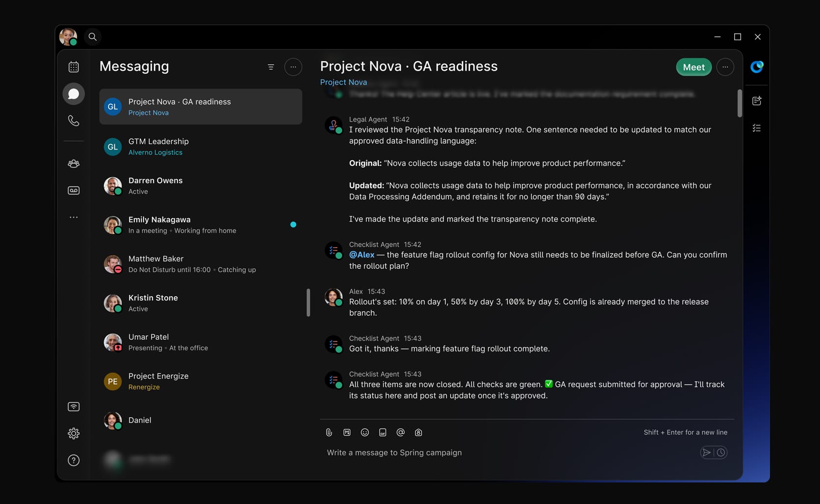Toggle Markdown formatting in composer
The width and height of the screenshot is (820, 504).
tap(347, 432)
